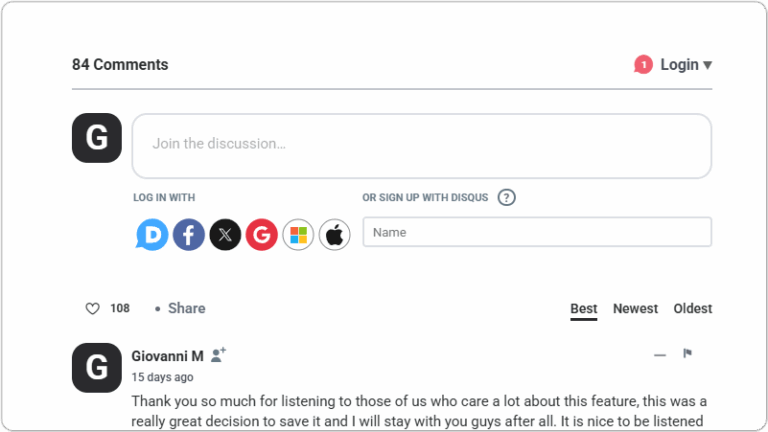Log in with Disqus icon
This screenshot has width=768, height=432.
tap(152, 235)
